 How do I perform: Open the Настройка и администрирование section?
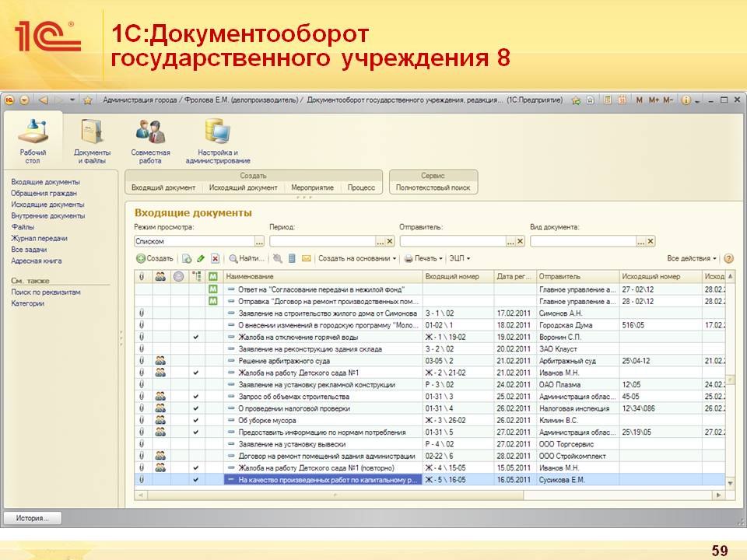(x=218, y=141)
